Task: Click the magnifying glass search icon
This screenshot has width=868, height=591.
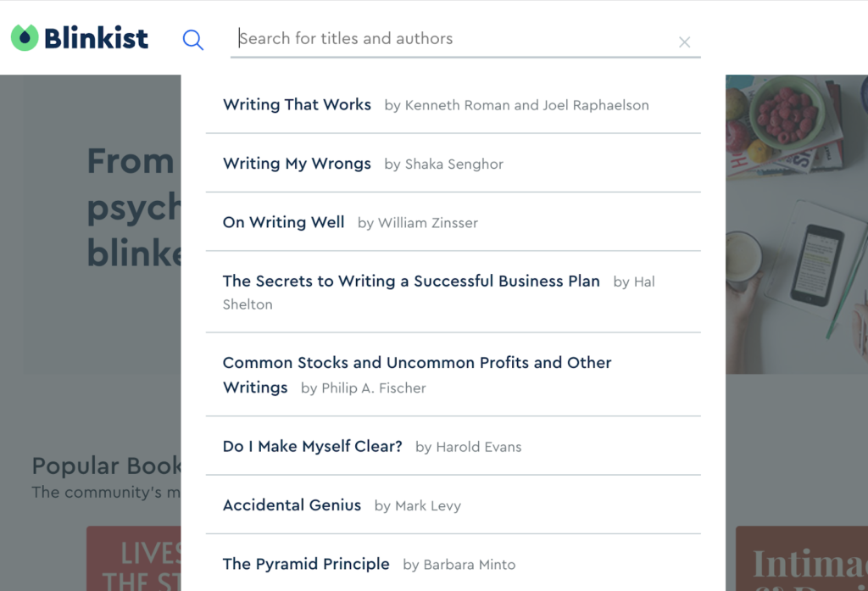Action: pyautogui.click(x=193, y=40)
